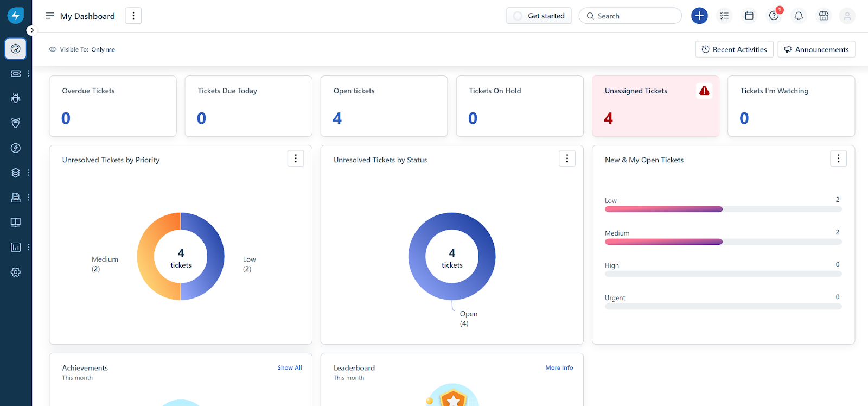Click the Visible To eye icon
This screenshot has height=406, width=868.
tap(53, 49)
